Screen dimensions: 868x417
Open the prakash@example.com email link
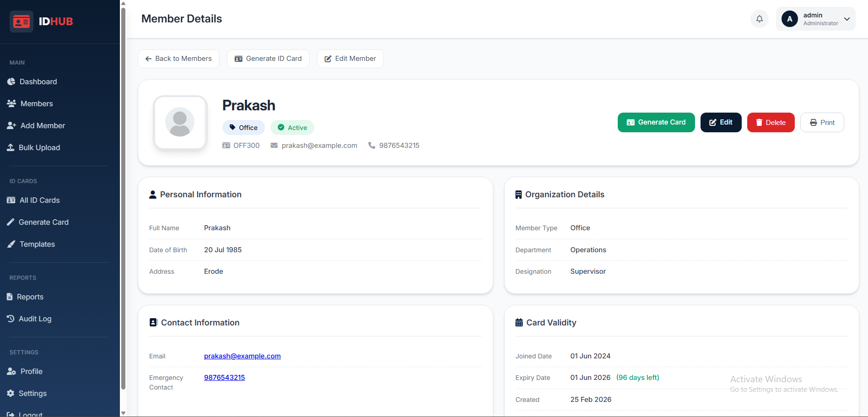[x=242, y=356]
